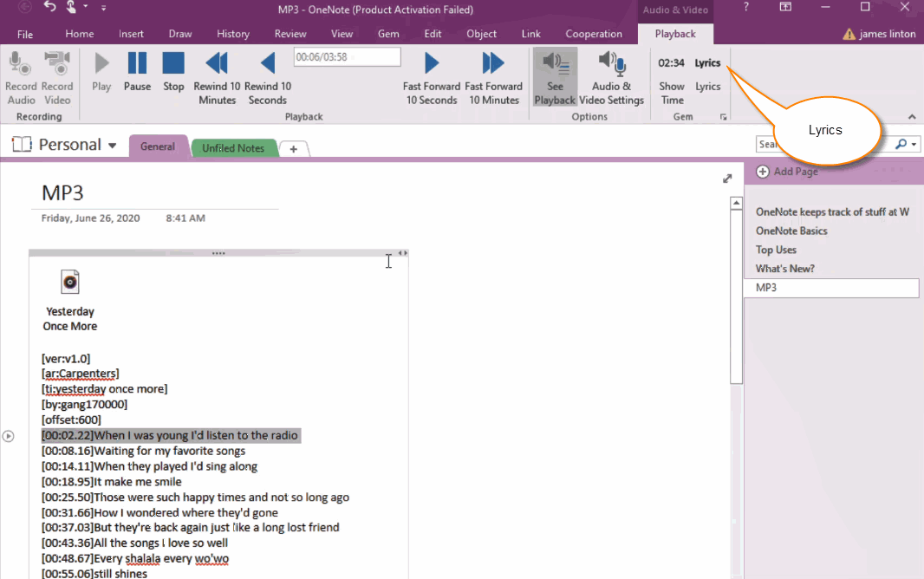The height and width of the screenshot is (579, 924).
Task: Fast Forward 10 Seconds
Action: [x=432, y=78]
